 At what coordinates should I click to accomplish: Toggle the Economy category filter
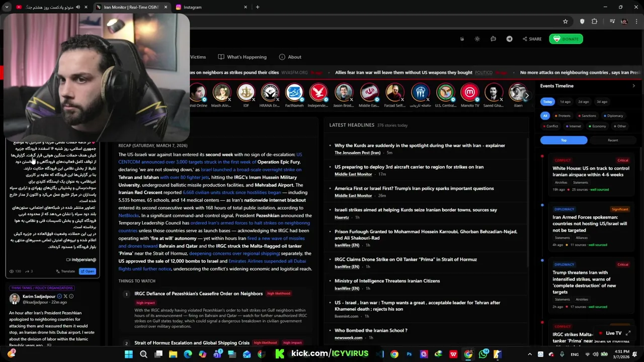597,126
